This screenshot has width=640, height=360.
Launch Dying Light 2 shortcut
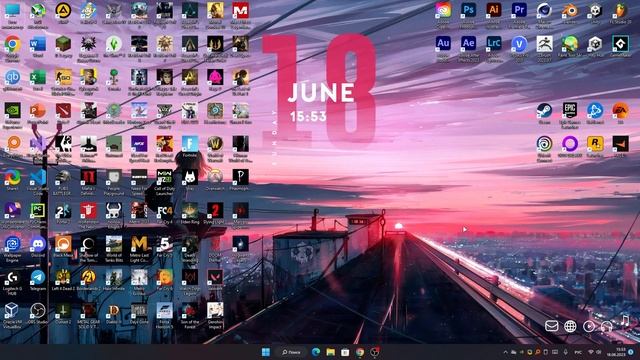[x=215, y=211]
